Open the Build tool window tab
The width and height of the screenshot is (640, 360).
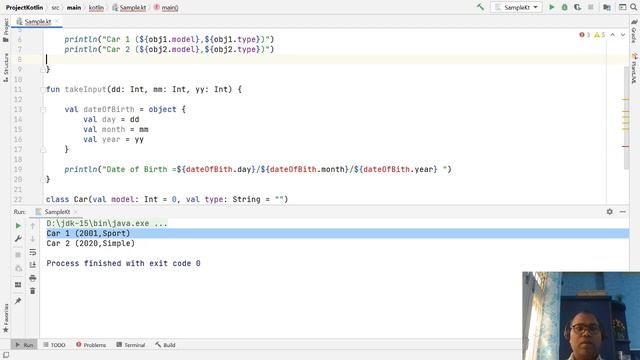(165, 345)
